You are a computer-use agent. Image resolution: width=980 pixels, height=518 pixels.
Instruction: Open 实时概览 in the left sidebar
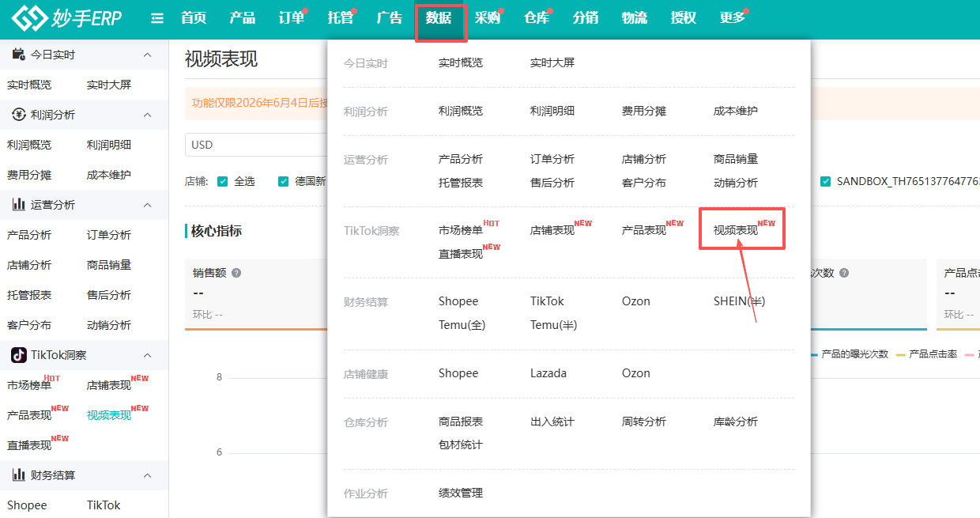(29, 85)
